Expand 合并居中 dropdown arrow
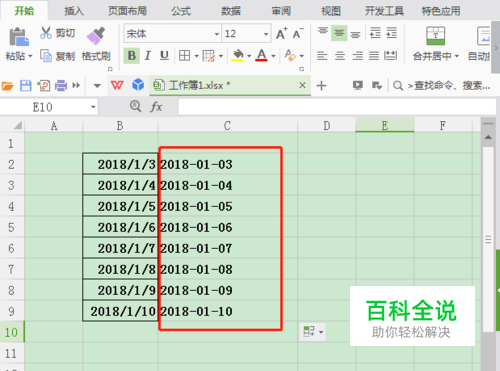 [x=456, y=56]
